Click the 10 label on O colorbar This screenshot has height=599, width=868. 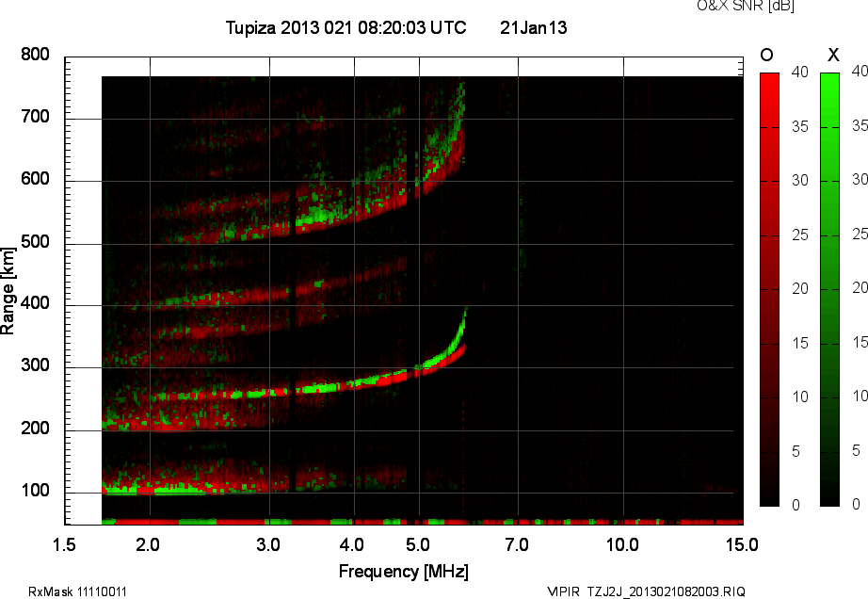pos(800,397)
